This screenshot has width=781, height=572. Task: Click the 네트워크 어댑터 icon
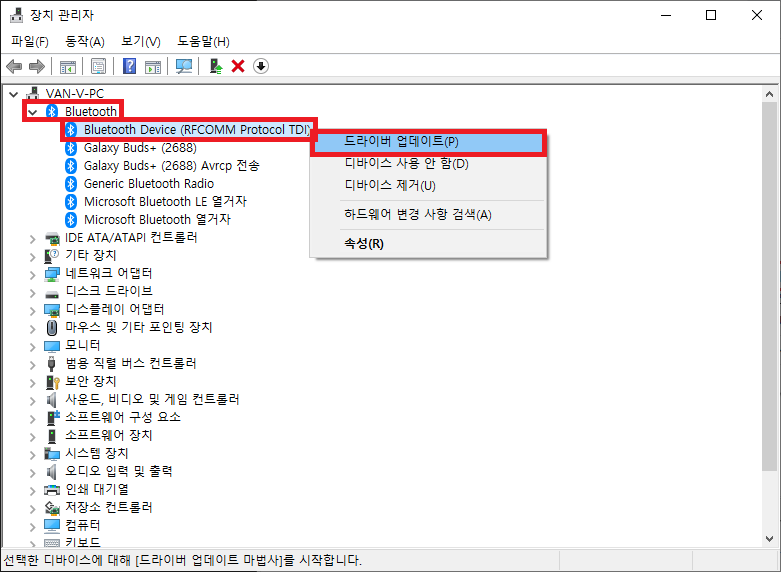coord(52,274)
